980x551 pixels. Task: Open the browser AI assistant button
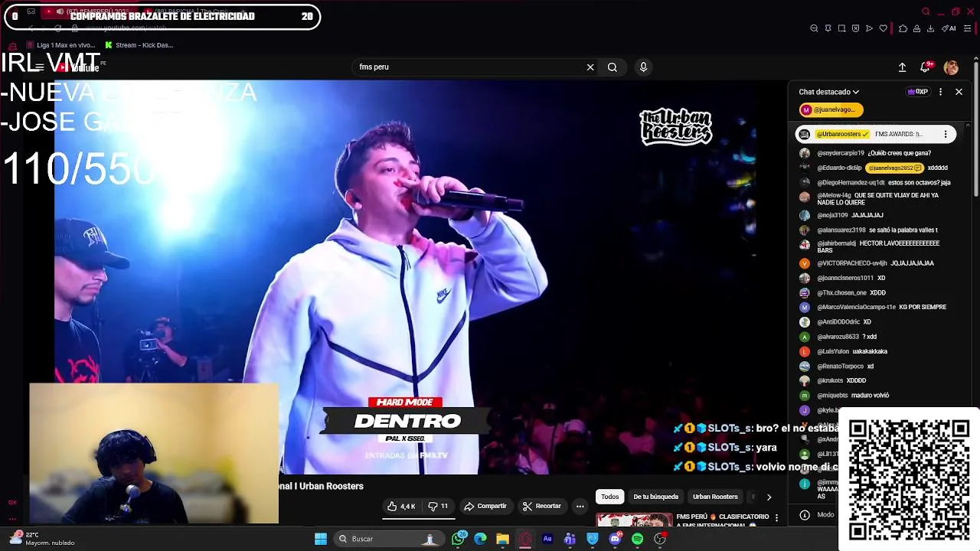point(949,28)
